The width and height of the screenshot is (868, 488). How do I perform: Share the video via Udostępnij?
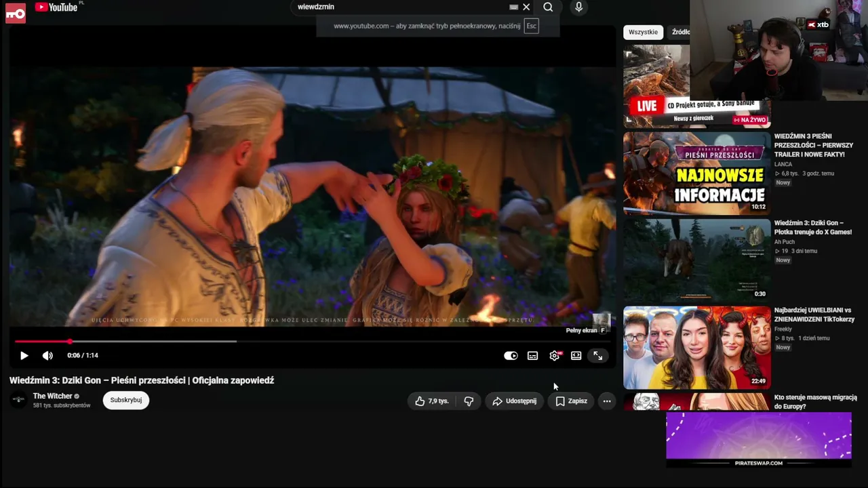click(x=514, y=401)
